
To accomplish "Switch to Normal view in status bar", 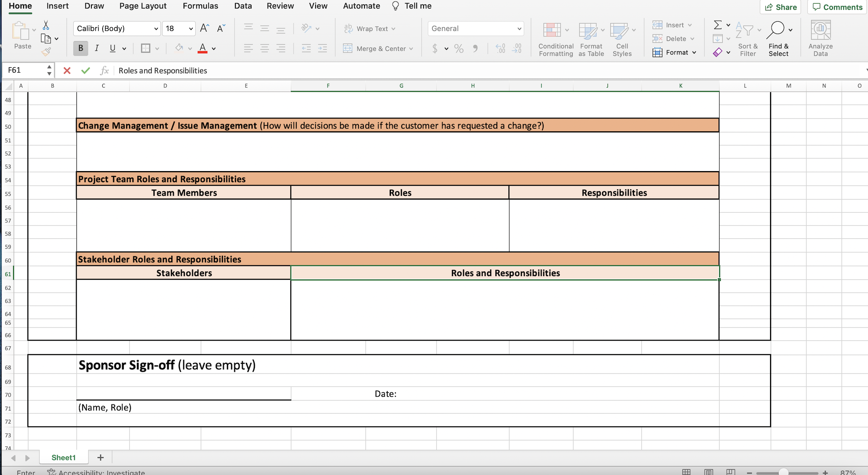I will 686,472.
